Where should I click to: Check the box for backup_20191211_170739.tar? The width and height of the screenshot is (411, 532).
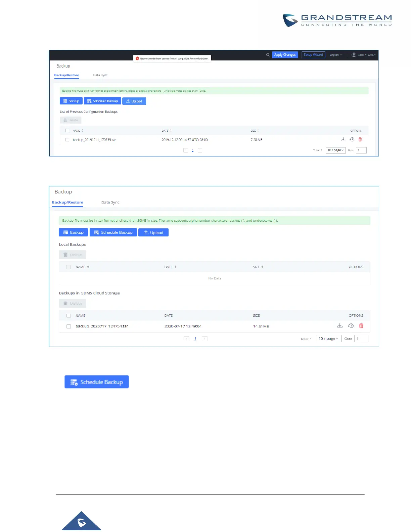(x=67, y=140)
